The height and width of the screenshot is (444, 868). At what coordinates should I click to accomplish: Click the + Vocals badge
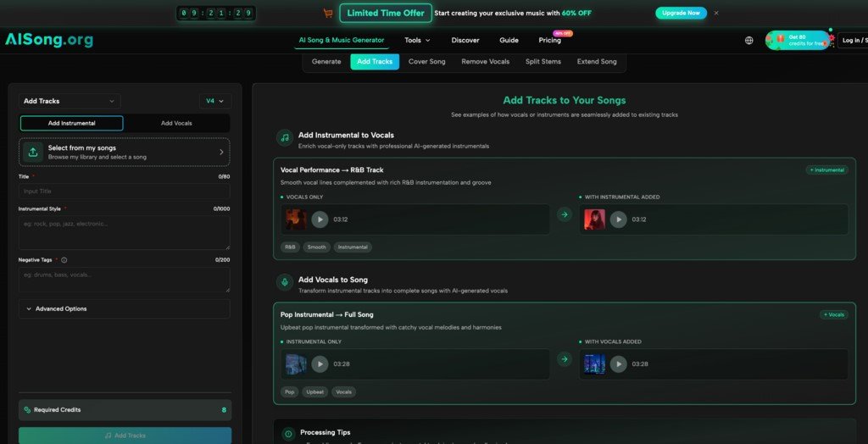tap(834, 314)
